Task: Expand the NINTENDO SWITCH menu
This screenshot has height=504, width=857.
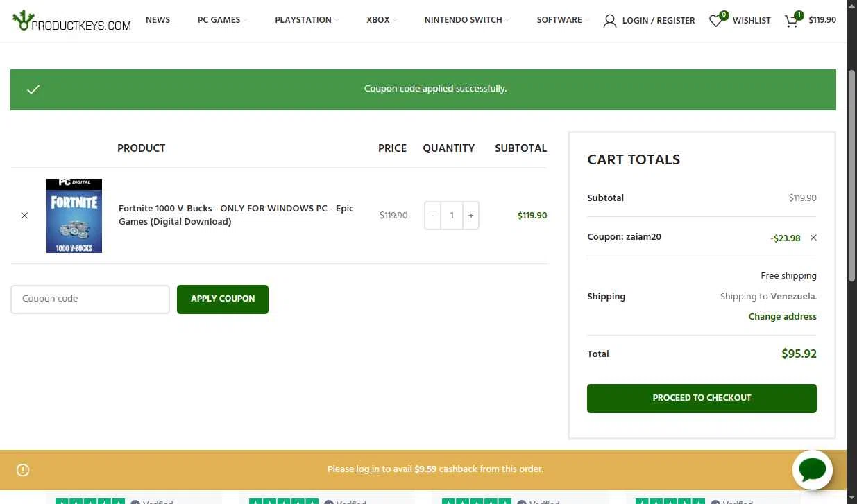Action: point(466,20)
